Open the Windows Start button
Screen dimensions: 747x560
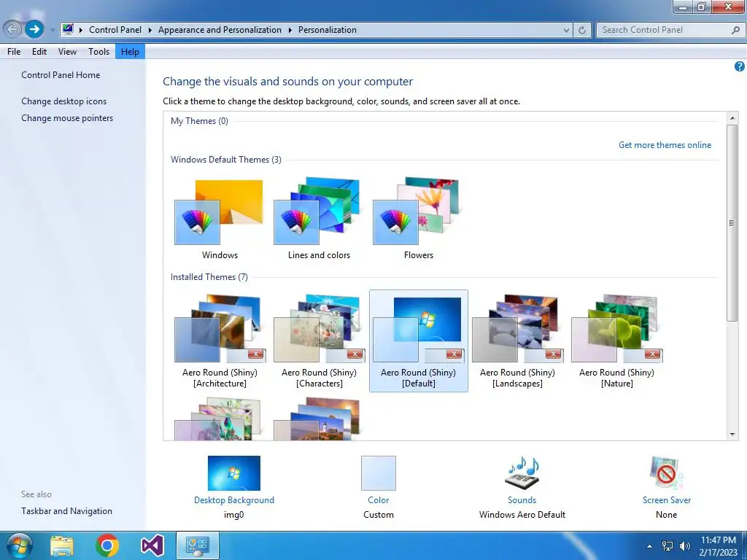tap(19, 545)
